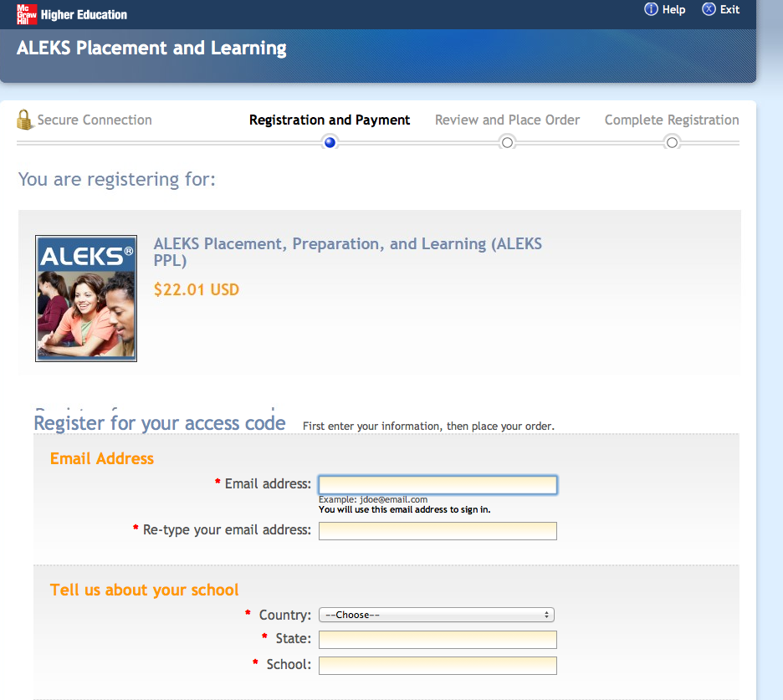The width and height of the screenshot is (783, 700).
Task: Click the Register for your access code heading
Action: (x=159, y=423)
